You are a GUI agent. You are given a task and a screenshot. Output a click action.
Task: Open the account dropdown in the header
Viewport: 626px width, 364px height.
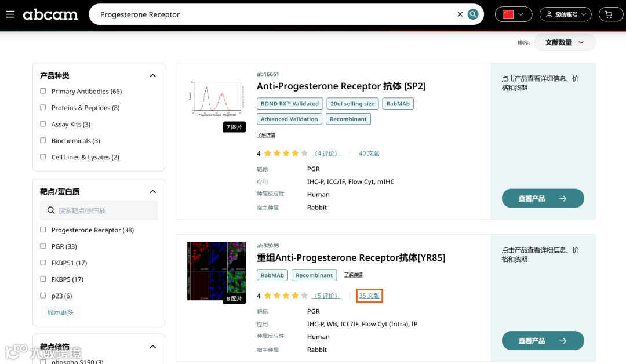565,14
